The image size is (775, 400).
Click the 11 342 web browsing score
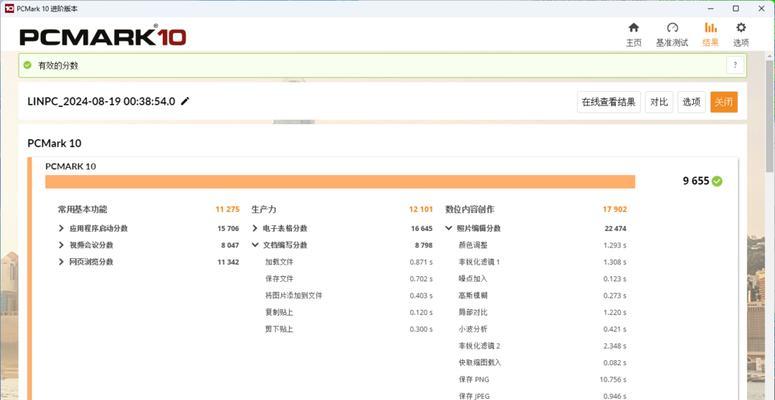pos(228,262)
